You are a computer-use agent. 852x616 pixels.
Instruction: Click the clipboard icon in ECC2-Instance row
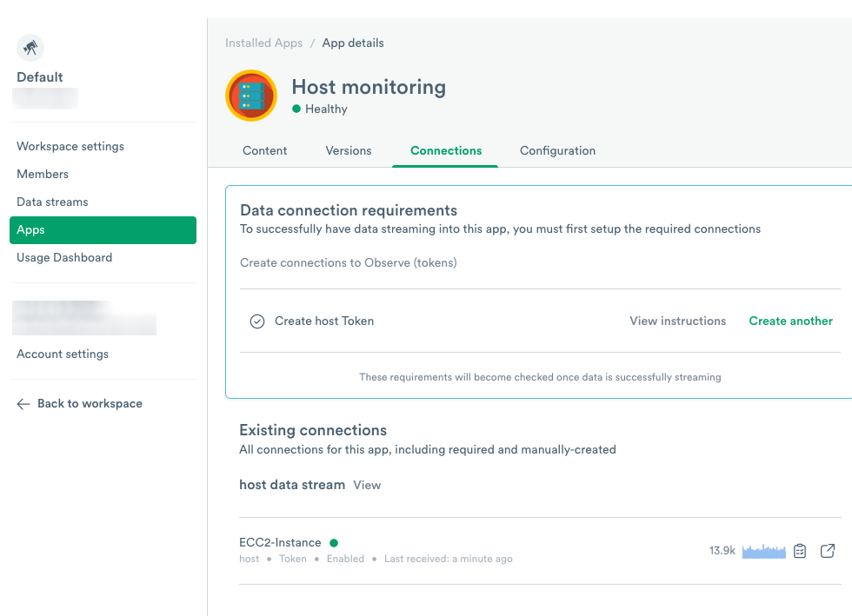800,551
